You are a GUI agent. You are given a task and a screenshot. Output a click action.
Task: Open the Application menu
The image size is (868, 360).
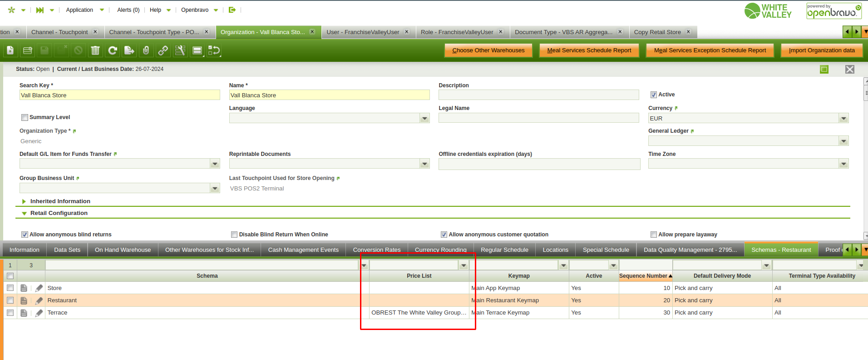coord(79,10)
